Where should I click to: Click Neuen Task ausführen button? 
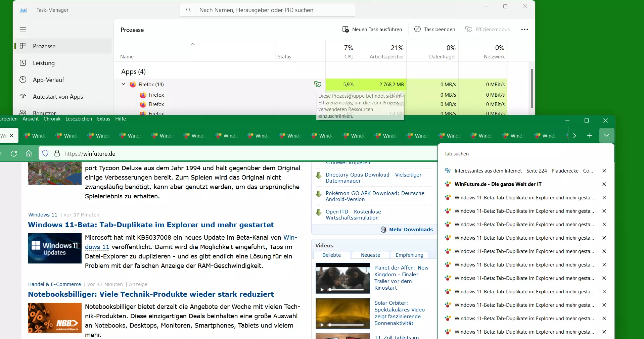tap(372, 29)
